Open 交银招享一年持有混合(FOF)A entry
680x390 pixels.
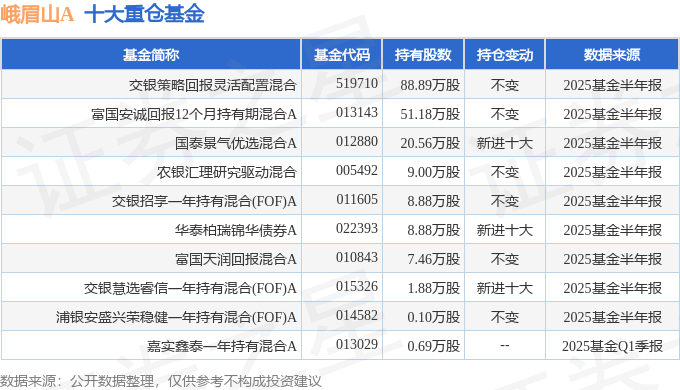click(204, 201)
